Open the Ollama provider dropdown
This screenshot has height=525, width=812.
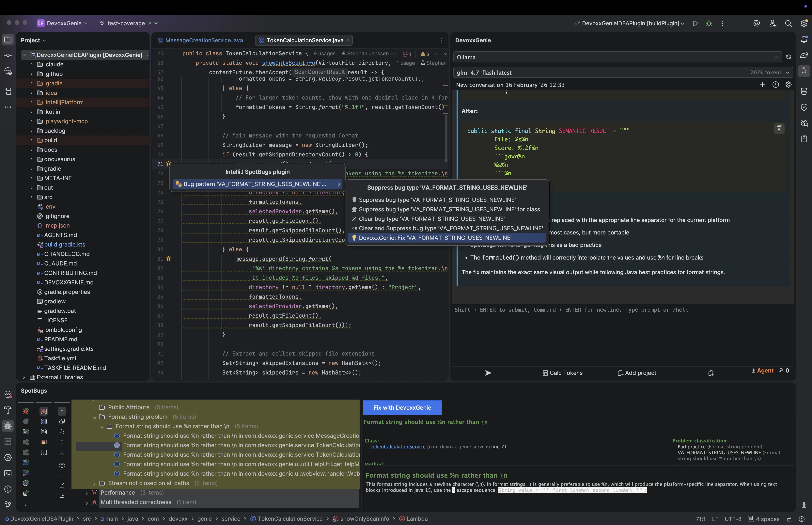(617, 57)
